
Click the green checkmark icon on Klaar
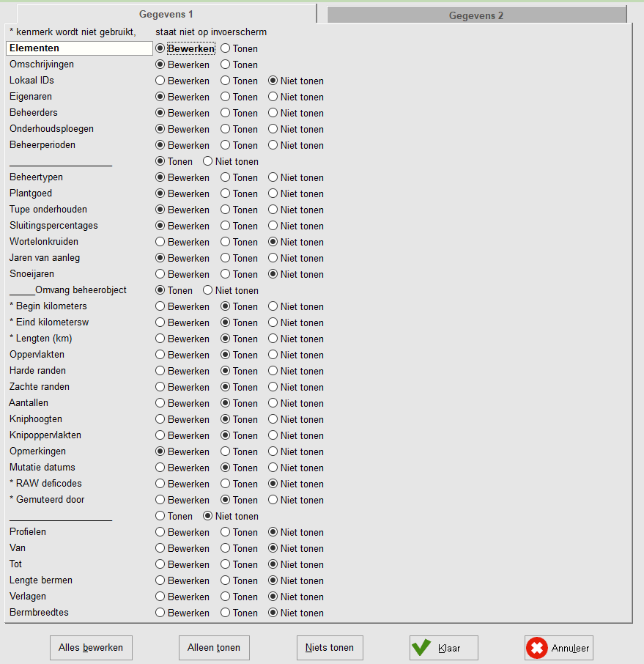pos(421,647)
